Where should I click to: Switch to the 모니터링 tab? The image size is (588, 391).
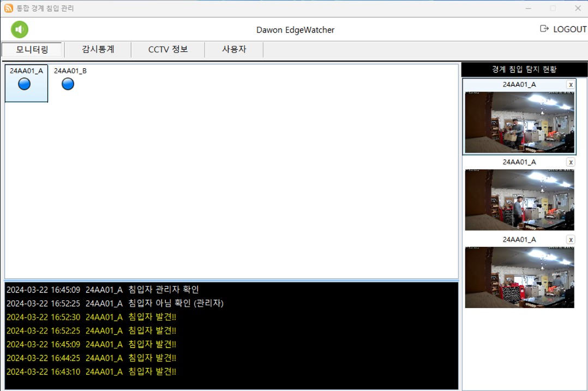tap(32, 50)
